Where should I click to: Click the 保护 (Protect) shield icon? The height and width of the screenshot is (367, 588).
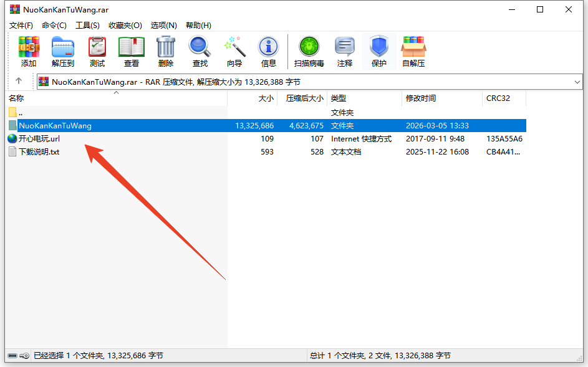(x=378, y=51)
